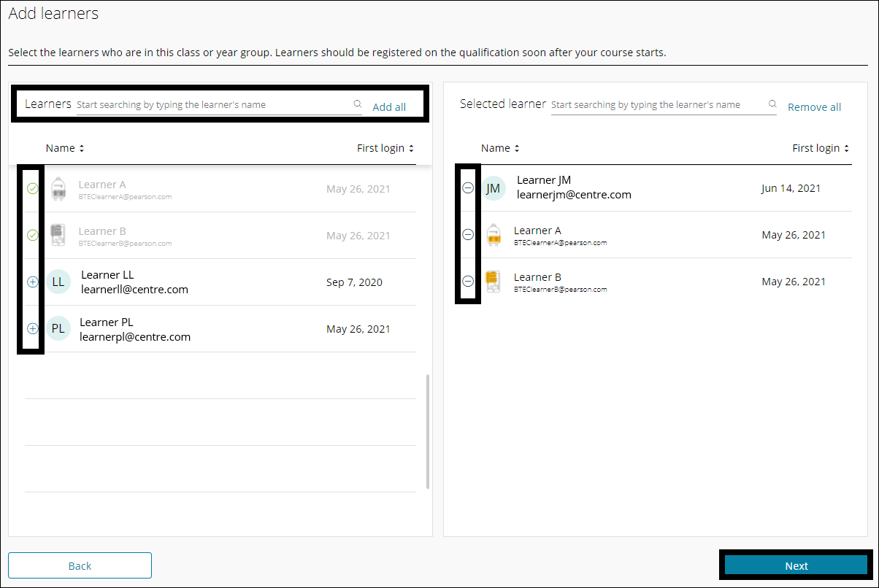879x588 pixels.
Task: Click the LL avatar in Learners list
Action: coord(58,282)
